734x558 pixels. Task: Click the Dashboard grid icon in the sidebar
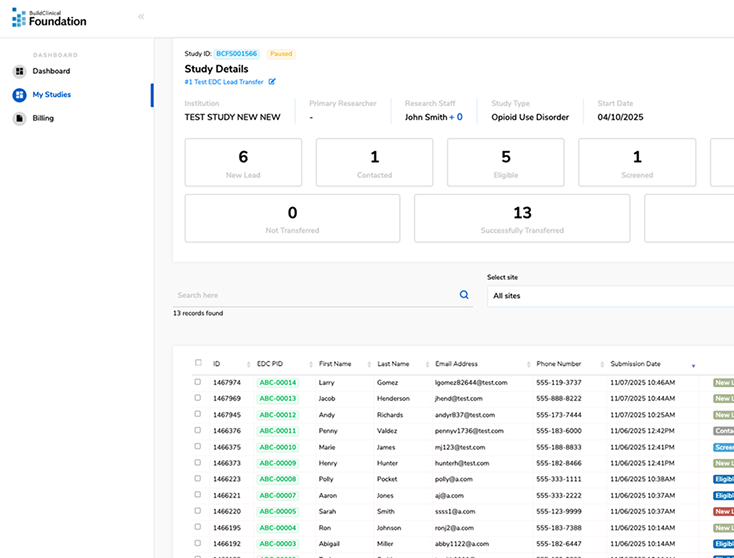(19, 71)
